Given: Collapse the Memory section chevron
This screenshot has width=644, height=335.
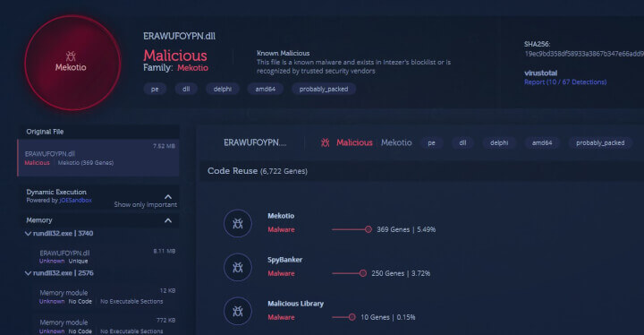Looking at the screenshot, I should click(168, 220).
